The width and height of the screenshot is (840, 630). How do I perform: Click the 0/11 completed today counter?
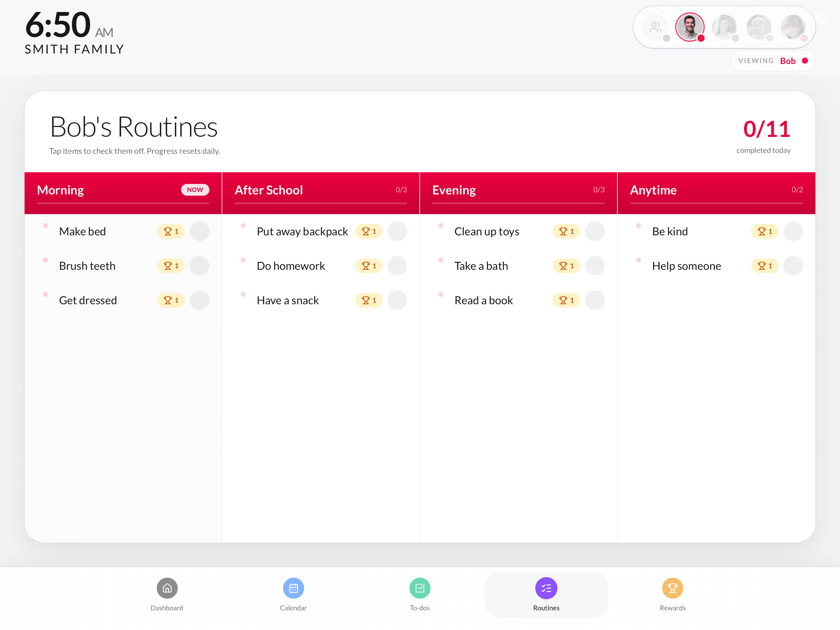[x=767, y=129]
